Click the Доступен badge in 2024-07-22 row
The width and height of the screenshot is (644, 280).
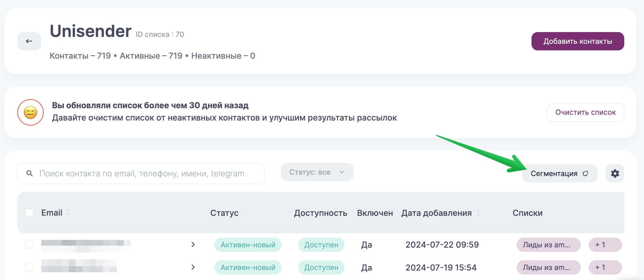pyautogui.click(x=321, y=245)
